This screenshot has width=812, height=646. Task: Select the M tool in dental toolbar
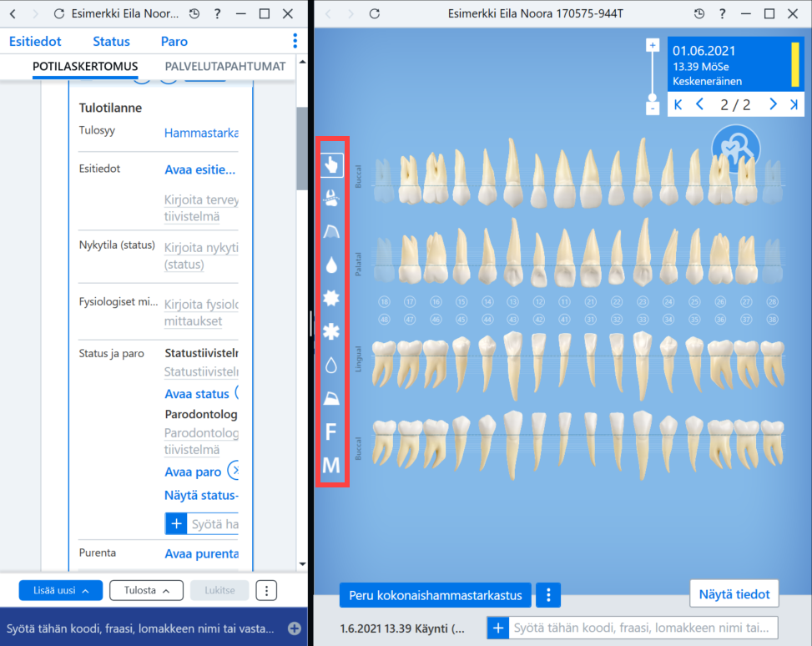tap(331, 465)
